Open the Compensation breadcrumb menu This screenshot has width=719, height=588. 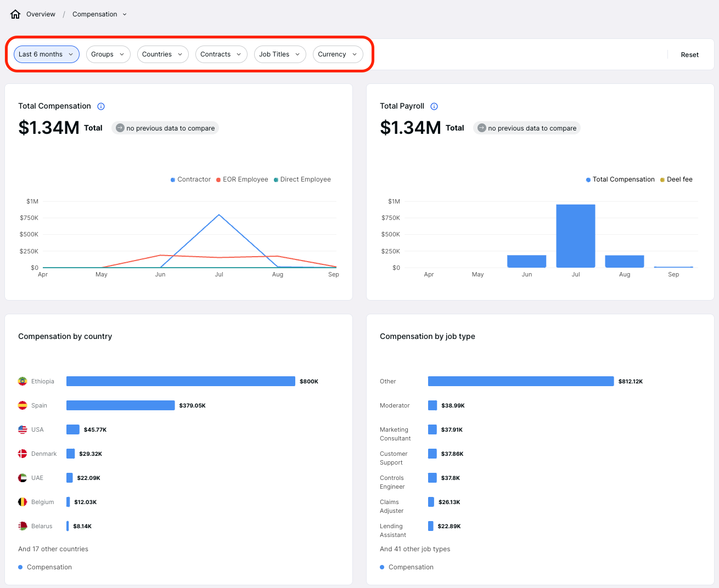pyautogui.click(x=99, y=14)
